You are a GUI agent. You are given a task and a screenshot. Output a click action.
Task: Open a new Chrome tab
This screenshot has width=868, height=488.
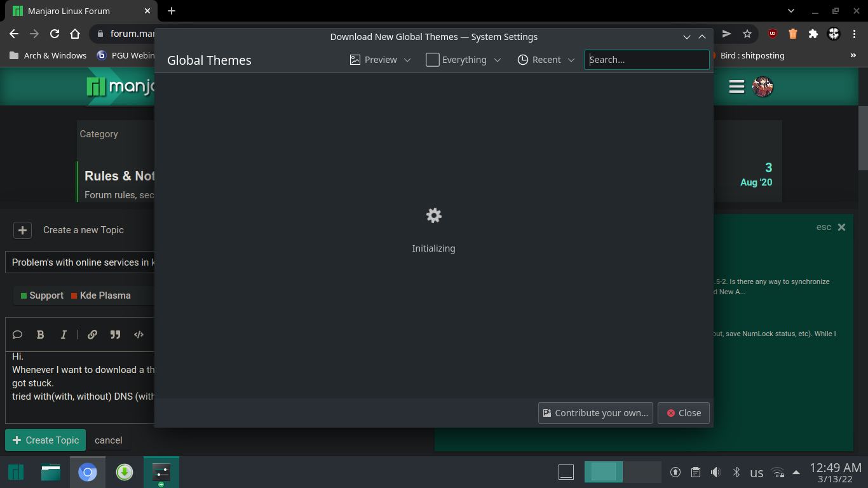click(x=172, y=11)
